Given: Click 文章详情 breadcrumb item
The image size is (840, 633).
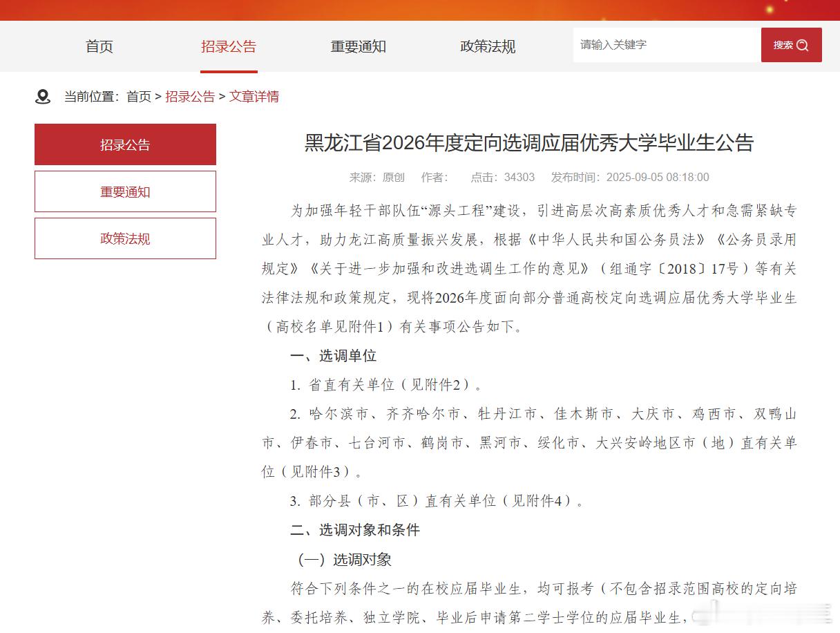Looking at the screenshot, I should pos(254,97).
